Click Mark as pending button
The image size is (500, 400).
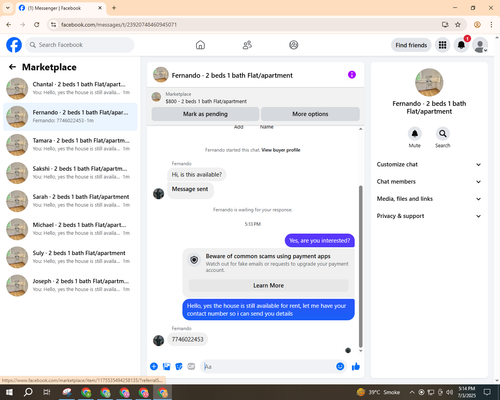[x=205, y=114]
